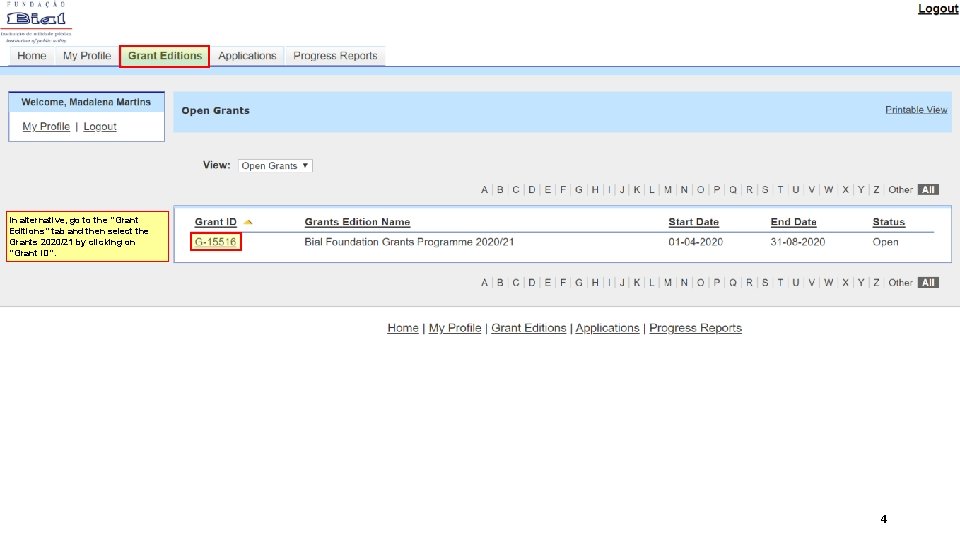Image resolution: width=960 pixels, height=540 pixels.
Task: Filter by letter W in bottom alphabet bar
Action: tap(828, 283)
